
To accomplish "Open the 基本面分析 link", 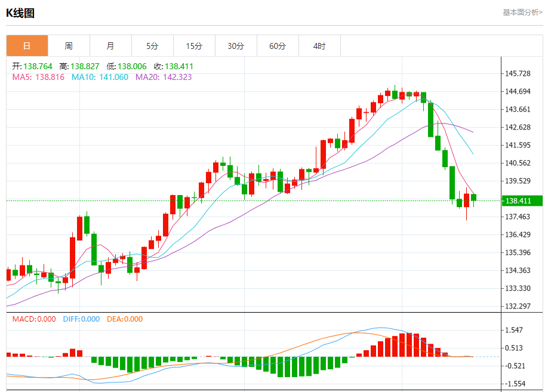I will coord(522,13).
